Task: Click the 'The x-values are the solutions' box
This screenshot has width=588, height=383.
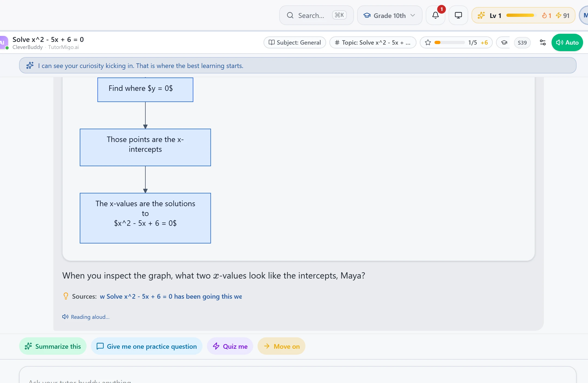Action: click(x=145, y=218)
